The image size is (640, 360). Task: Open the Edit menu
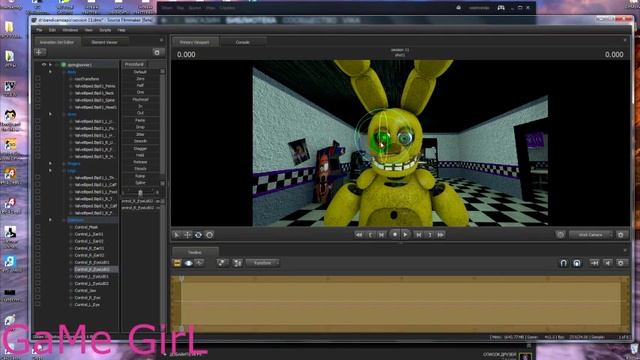point(52,30)
